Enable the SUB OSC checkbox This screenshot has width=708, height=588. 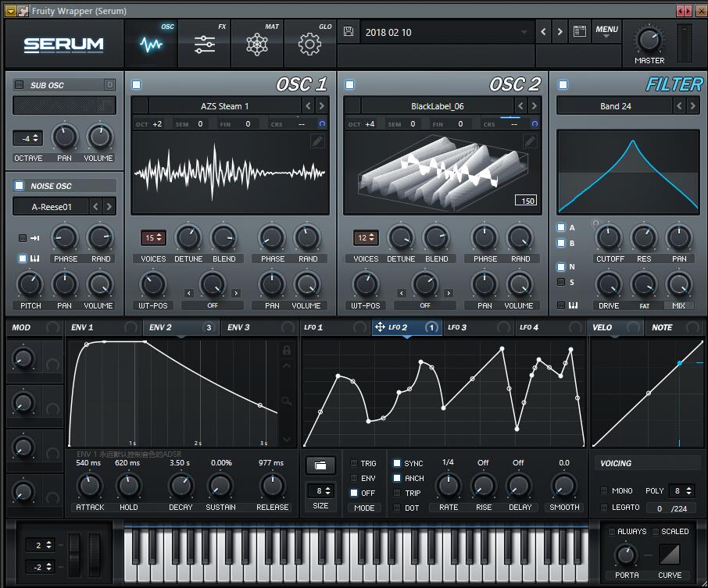[19, 85]
